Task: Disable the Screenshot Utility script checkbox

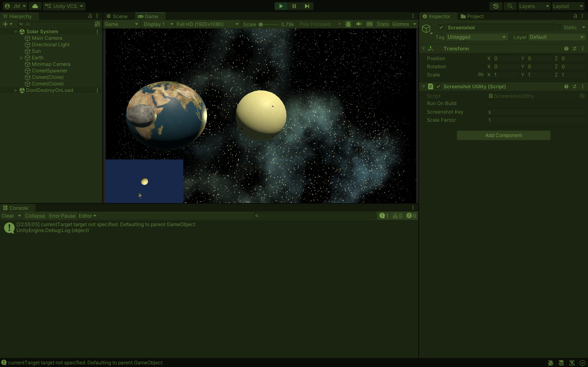Action: point(438,86)
